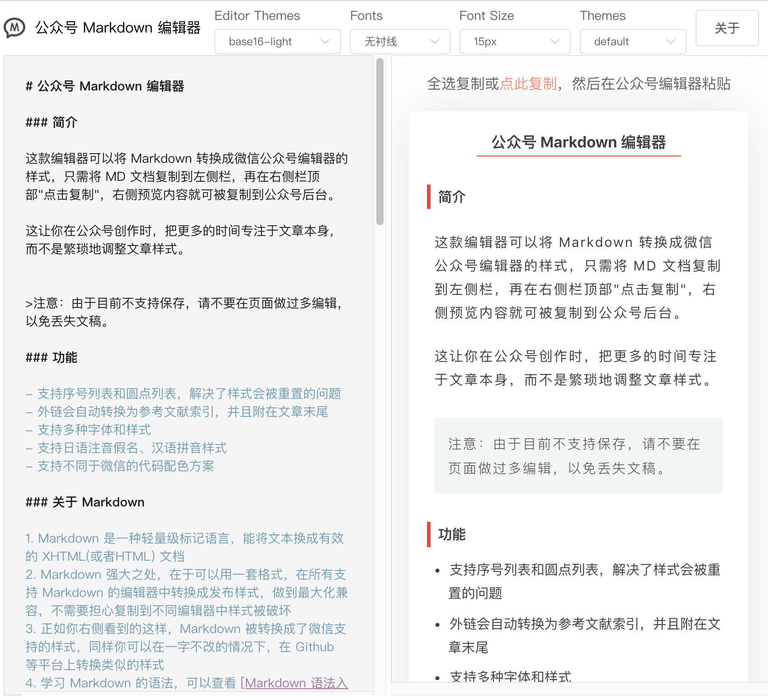Click the '# 公众号 Markdown 编辑器' line in editor

[105, 86]
